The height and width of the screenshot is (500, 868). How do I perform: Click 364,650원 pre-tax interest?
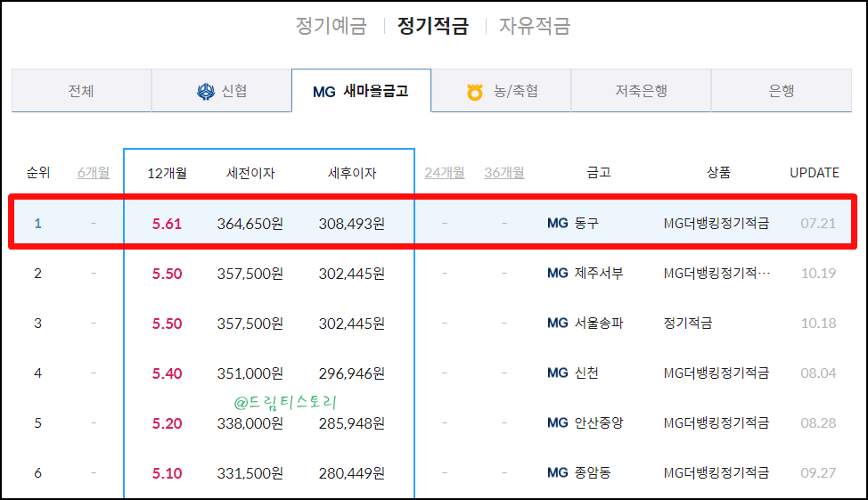250,224
